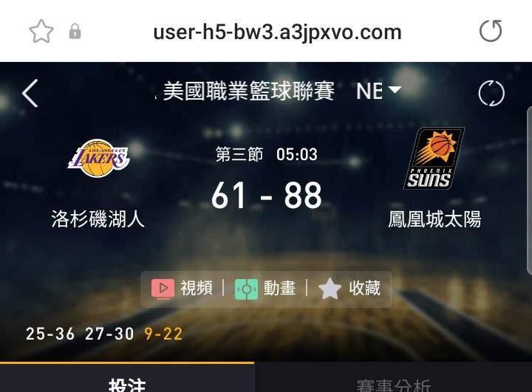Click the padlock site security icon
Viewport: 532px width, 392px height.
pos(75,32)
